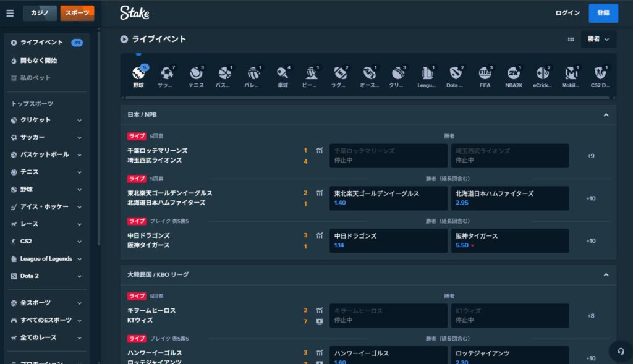Click the sports carousel horizontal scrollbar
The image size is (633, 364).
368,98
